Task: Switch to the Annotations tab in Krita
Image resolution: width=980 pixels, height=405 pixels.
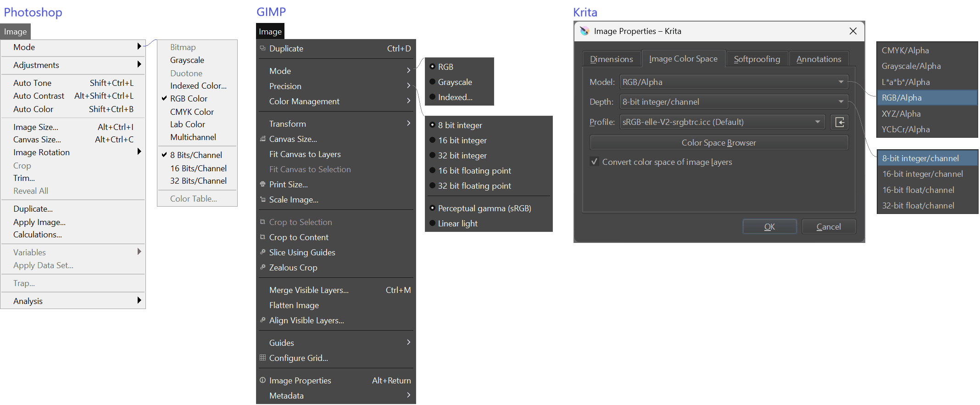Action: [x=819, y=59]
